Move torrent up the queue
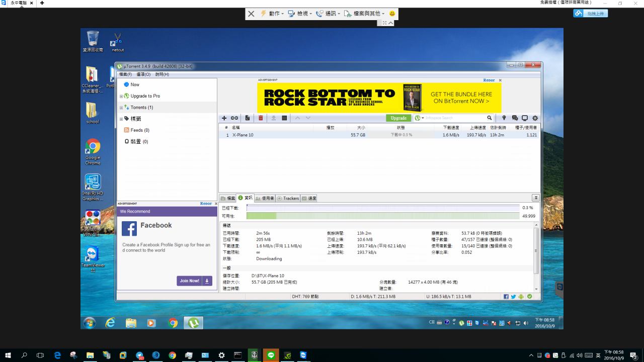Viewport: 644px width, 362px height. coord(297,118)
